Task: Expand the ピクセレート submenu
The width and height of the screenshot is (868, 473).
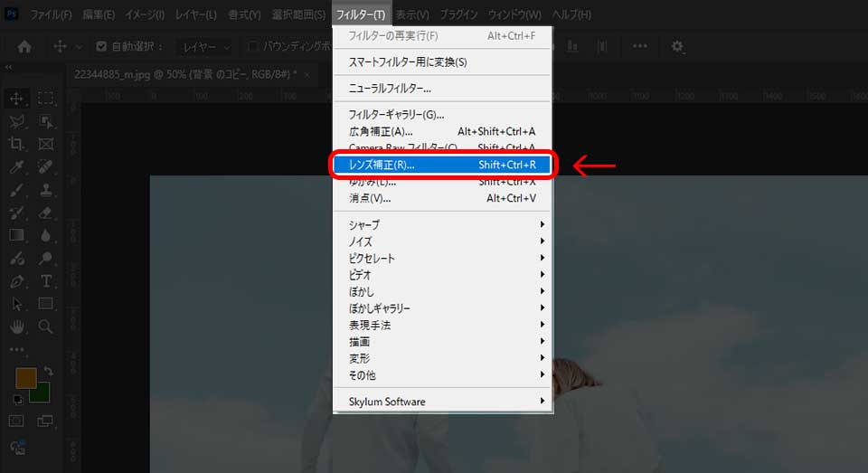Action: tap(442, 258)
